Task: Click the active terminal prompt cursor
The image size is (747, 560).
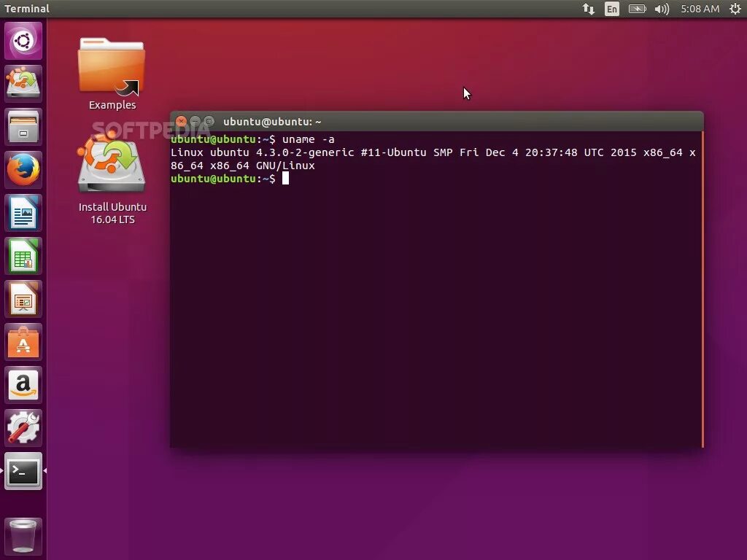Action: click(x=285, y=179)
